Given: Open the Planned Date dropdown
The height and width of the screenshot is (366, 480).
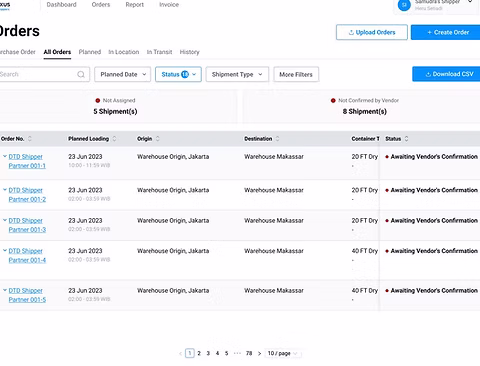Looking at the screenshot, I should coord(123,74).
